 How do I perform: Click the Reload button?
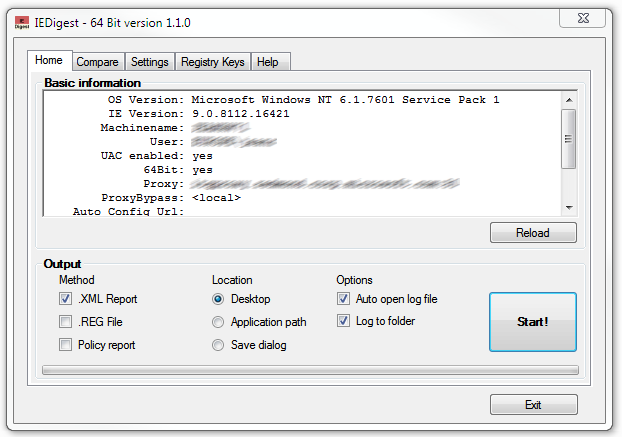pos(533,232)
